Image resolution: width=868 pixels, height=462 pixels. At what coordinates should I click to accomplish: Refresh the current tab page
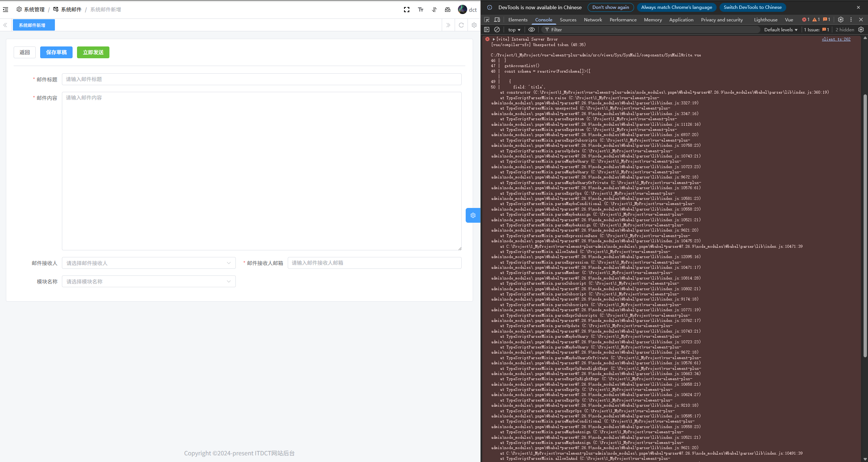coord(461,25)
